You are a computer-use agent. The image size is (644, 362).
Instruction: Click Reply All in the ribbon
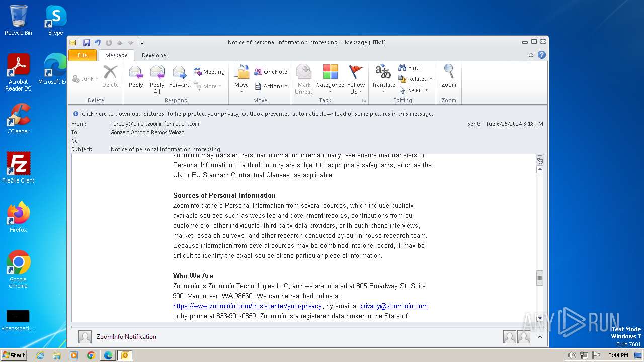(157, 79)
